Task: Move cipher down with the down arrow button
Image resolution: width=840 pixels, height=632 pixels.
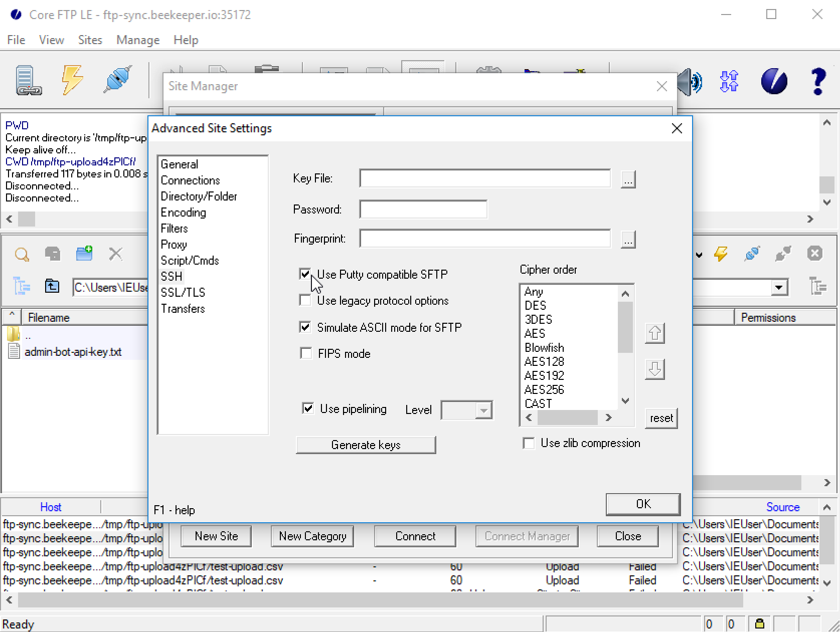Action: tap(654, 369)
